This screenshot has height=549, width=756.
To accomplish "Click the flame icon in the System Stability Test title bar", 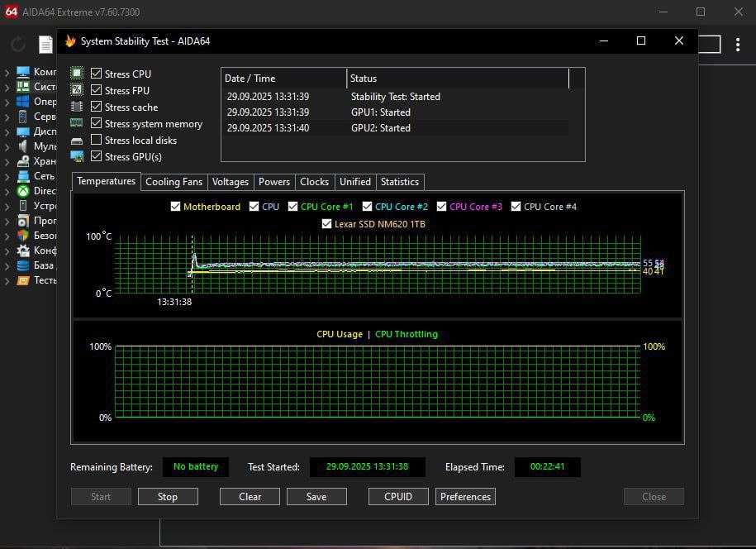I will point(70,41).
